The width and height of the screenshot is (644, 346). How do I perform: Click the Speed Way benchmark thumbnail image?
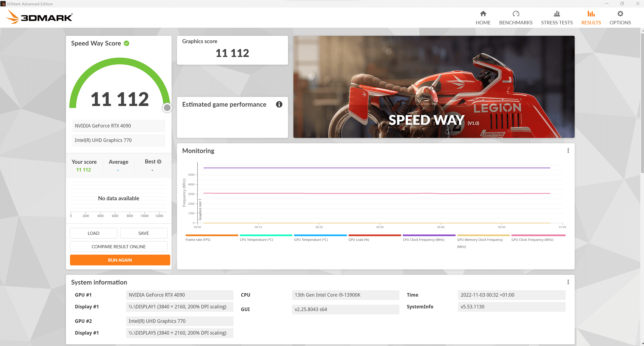click(x=434, y=87)
